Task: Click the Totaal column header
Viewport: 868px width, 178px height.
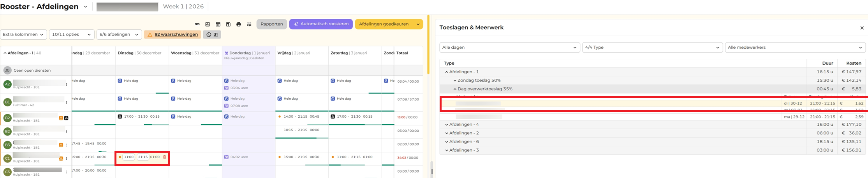Action: click(402, 53)
